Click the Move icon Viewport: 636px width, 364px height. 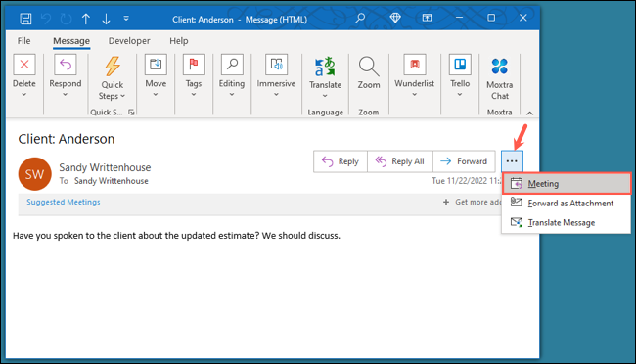tap(156, 65)
